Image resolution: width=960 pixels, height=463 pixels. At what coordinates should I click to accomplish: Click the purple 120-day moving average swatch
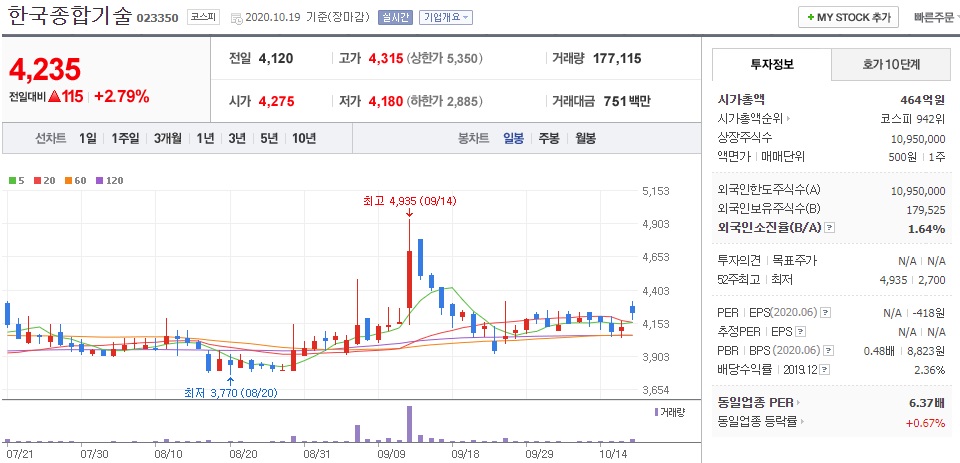(99, 181)
